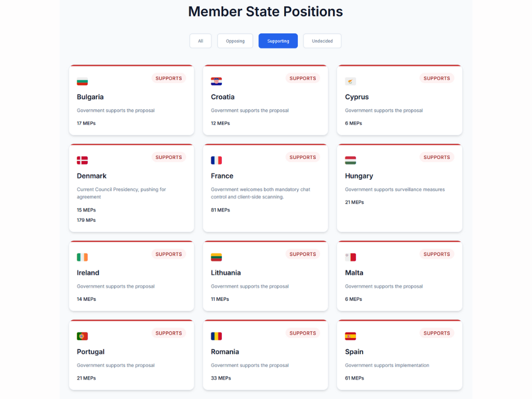532x399 pixels.
Task: Click the Romania flag icon
Action: pyautogui.click(x=216, y=336)
